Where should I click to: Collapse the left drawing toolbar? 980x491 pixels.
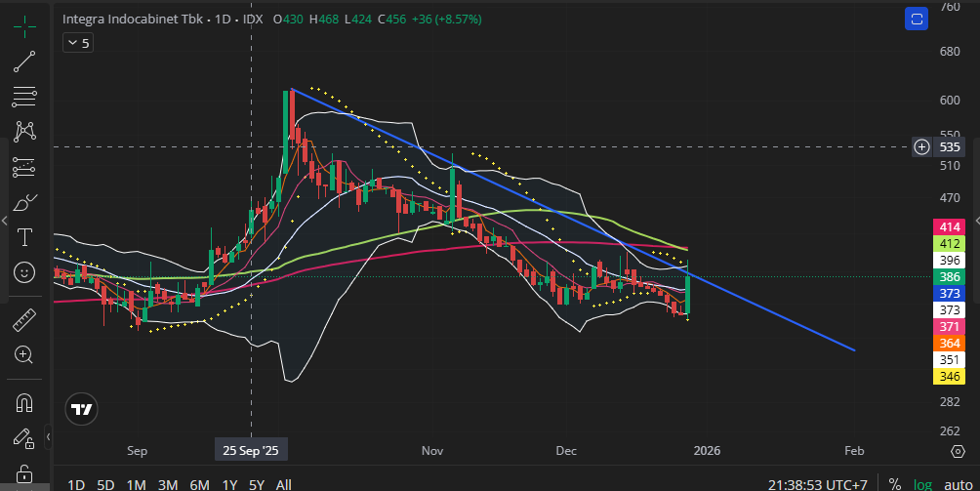click(x=49, y=435)
